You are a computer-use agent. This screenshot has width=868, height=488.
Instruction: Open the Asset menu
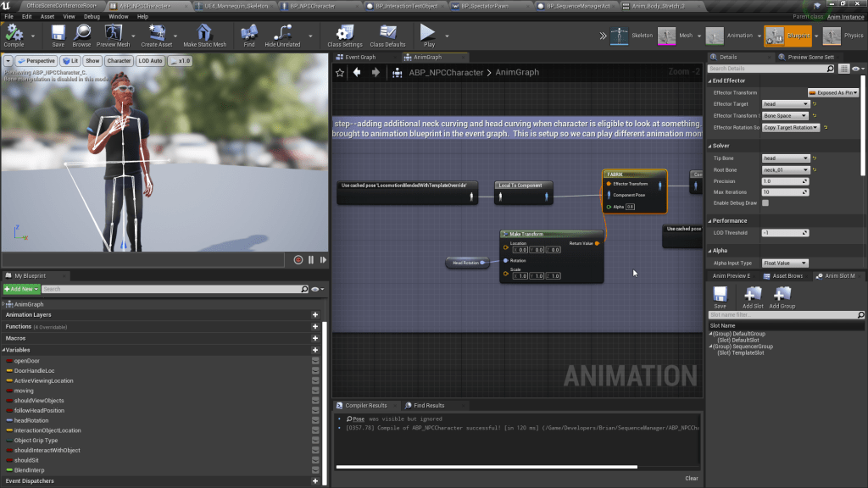tap(47, 16)
